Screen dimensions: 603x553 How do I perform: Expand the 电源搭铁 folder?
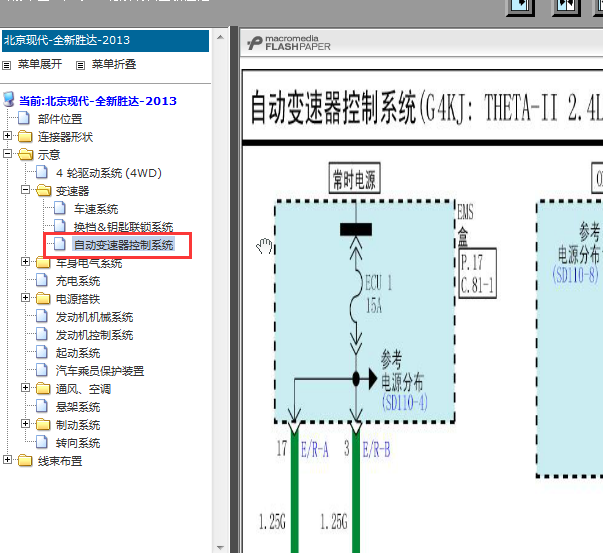coord(25,298)
